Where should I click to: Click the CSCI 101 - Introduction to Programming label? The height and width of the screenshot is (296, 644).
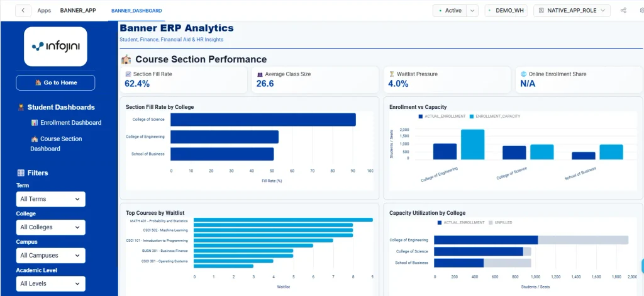click(157, 241)
